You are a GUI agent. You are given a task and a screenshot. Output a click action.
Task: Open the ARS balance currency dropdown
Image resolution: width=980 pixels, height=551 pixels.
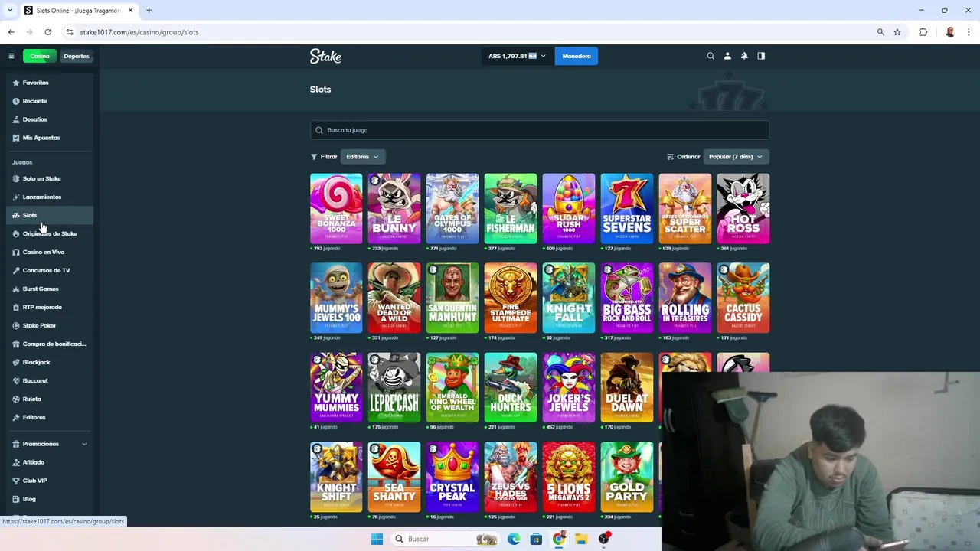(517, 56)
